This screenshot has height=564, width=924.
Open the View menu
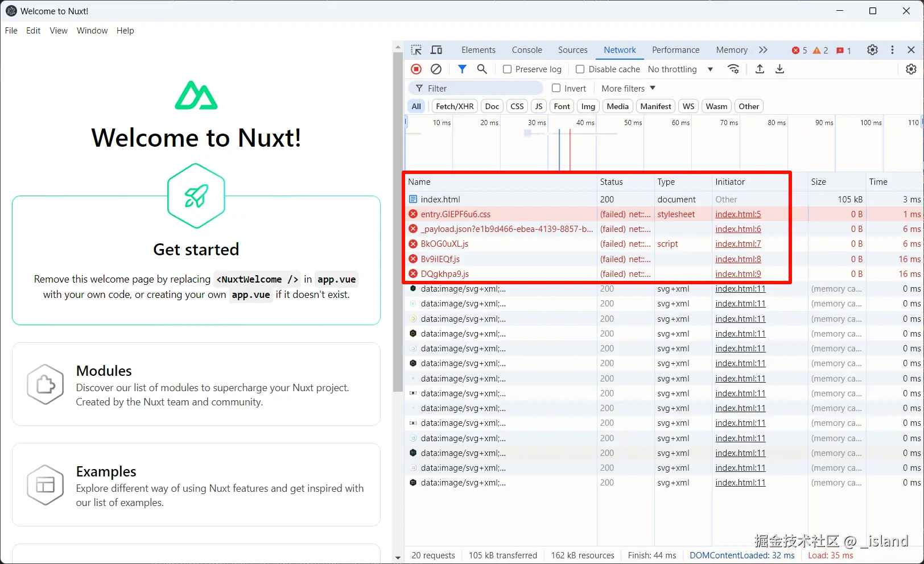[x=59, y=31]
